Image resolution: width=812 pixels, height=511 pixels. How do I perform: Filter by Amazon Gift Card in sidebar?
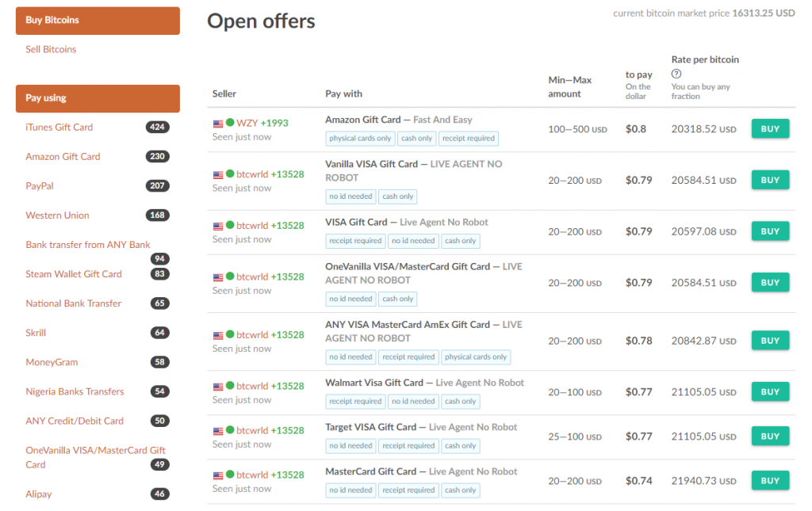pos(63,157)
